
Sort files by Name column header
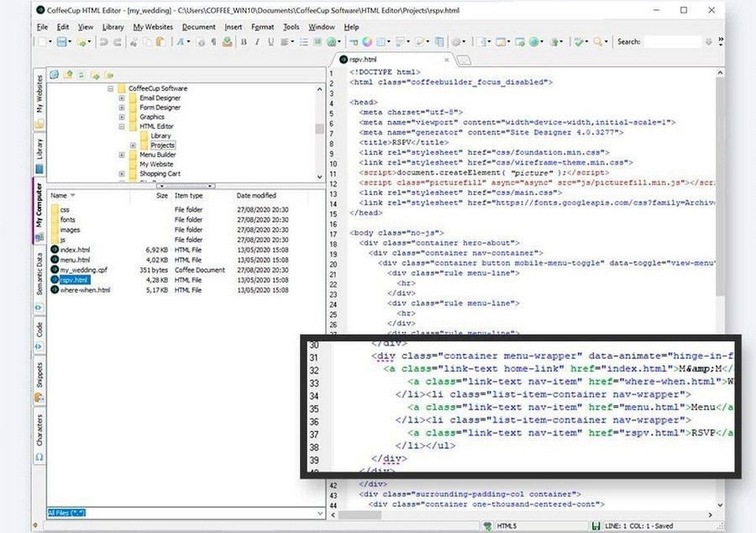pos(89,195)
